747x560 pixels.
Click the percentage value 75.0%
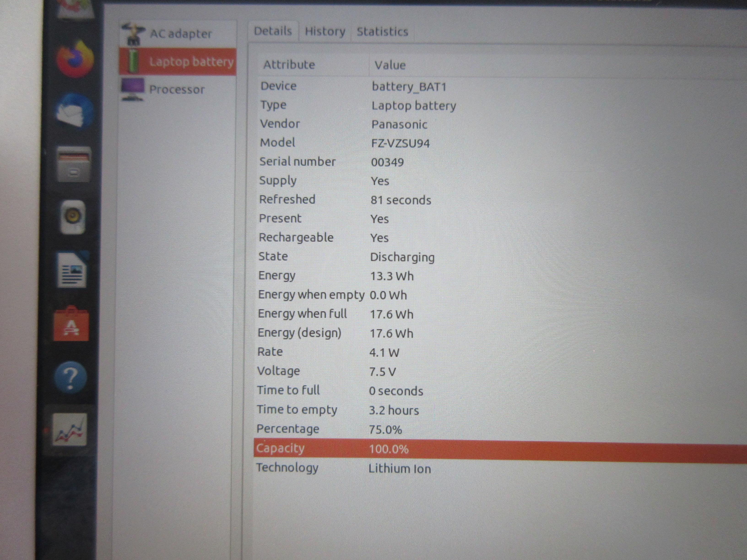point(386,430)
